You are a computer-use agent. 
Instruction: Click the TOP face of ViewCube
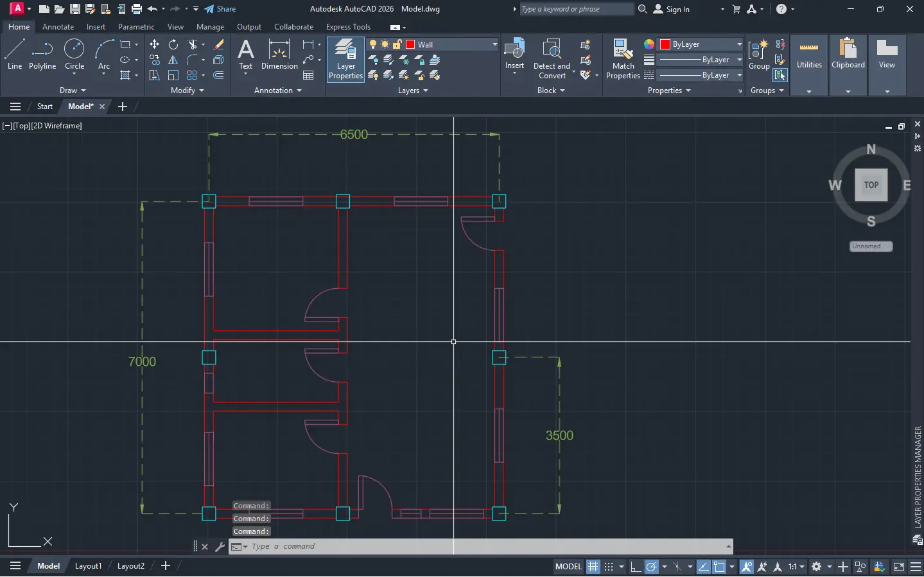pos(871,185)
